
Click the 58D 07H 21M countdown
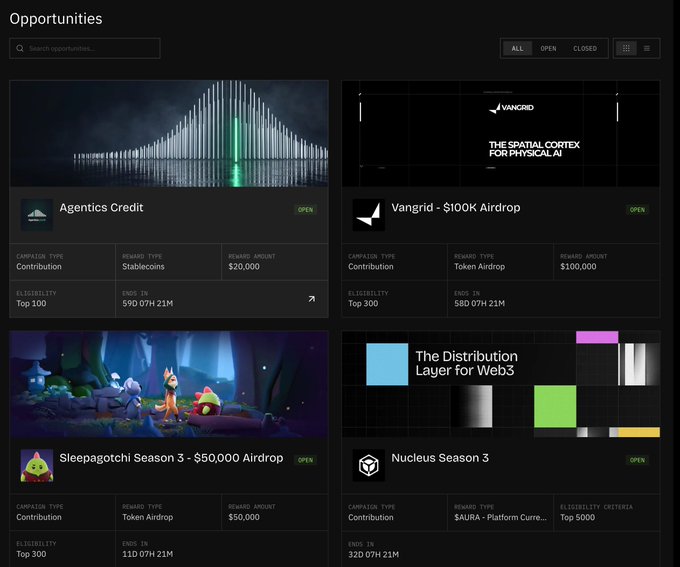(479, 303)
